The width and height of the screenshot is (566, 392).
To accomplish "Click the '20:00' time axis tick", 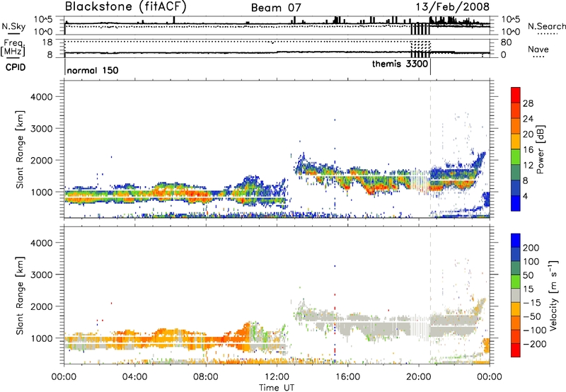I will pos(418,377).
